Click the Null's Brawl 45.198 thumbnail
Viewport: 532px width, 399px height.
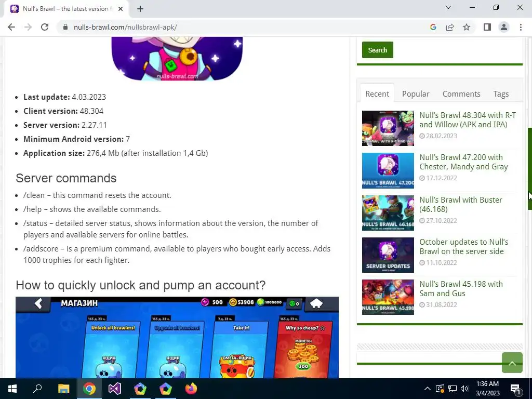coord(388,297)
